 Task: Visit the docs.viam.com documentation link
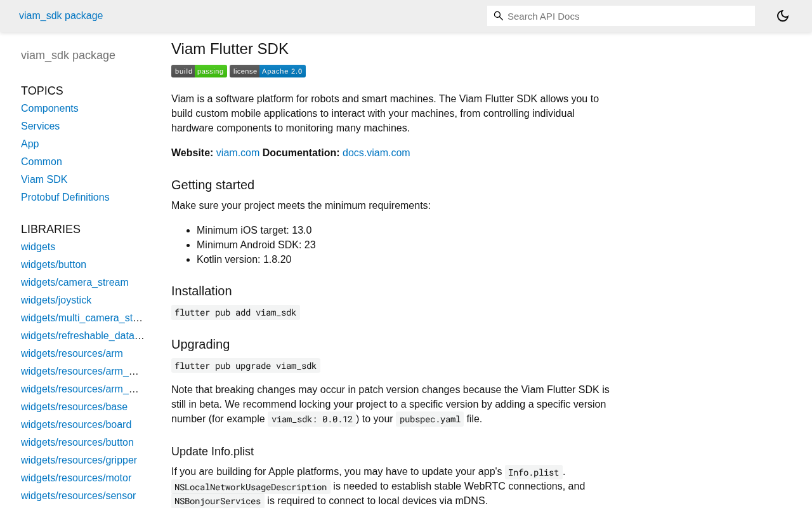pos(376,152)
